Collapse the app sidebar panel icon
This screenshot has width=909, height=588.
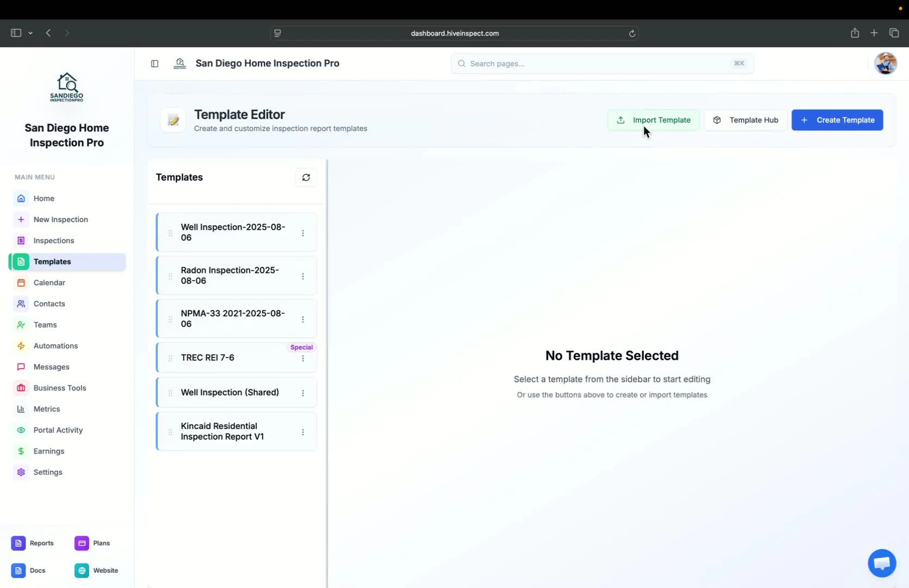click(155, 64)
